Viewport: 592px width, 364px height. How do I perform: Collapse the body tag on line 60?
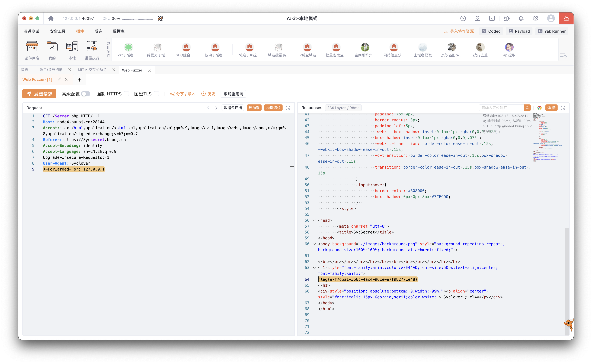(314, 244)
